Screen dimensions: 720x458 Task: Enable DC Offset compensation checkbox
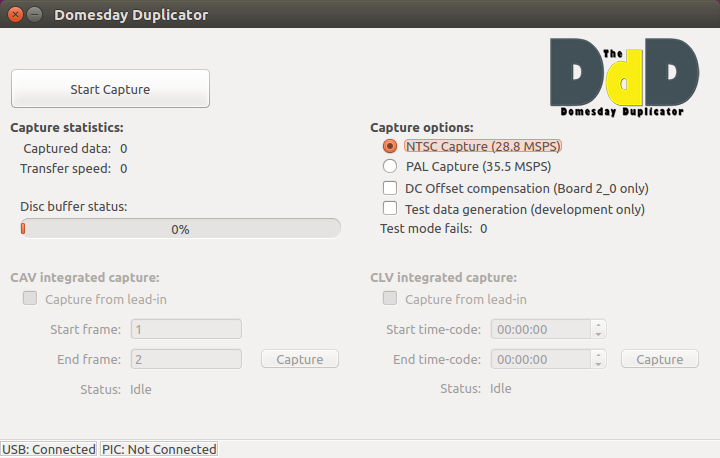pos(390,188)
